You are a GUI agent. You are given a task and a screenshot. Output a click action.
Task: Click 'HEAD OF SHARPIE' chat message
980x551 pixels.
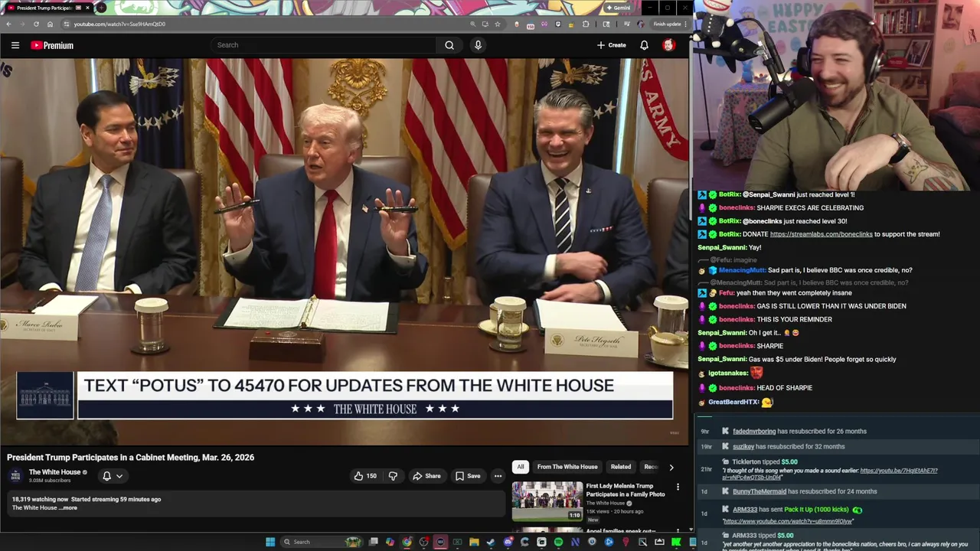784,387
